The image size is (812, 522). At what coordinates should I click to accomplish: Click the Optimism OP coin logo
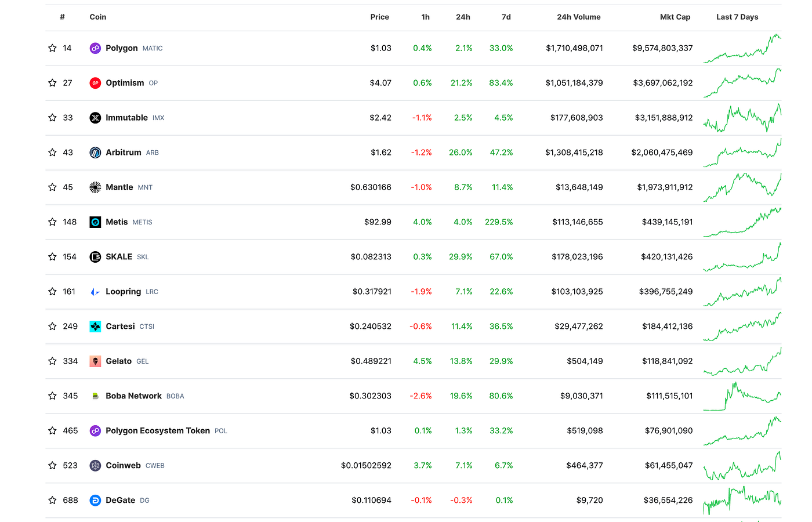pos(95,83)
